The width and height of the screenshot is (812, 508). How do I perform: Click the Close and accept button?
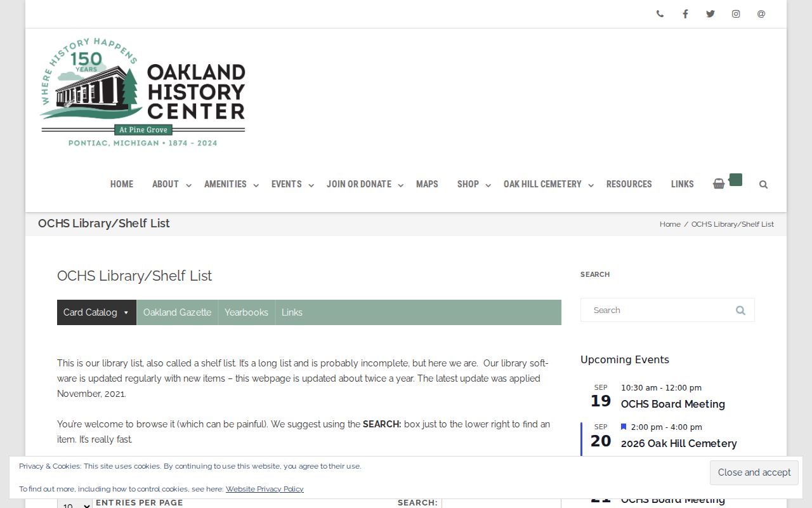(754, 472)
